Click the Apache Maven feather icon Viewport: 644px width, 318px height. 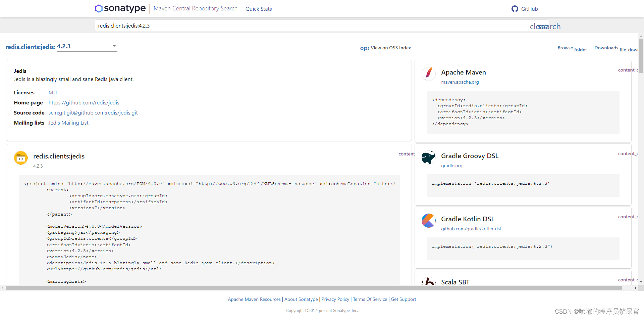428,74
